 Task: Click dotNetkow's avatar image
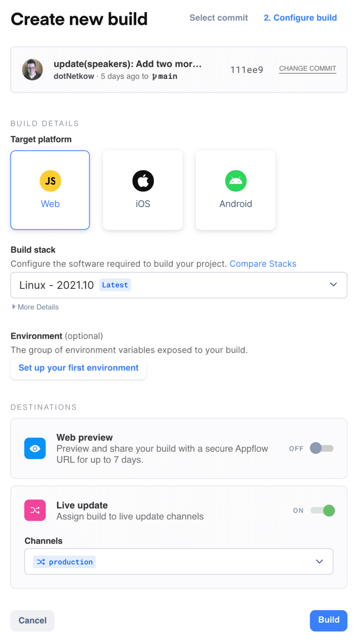32,70
